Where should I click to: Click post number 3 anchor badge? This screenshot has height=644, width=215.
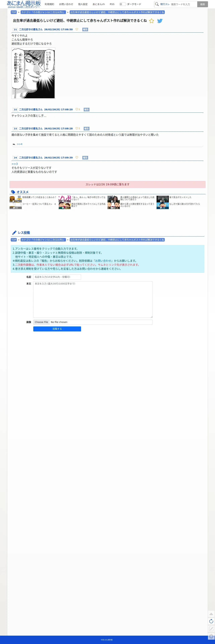point(15,129)
